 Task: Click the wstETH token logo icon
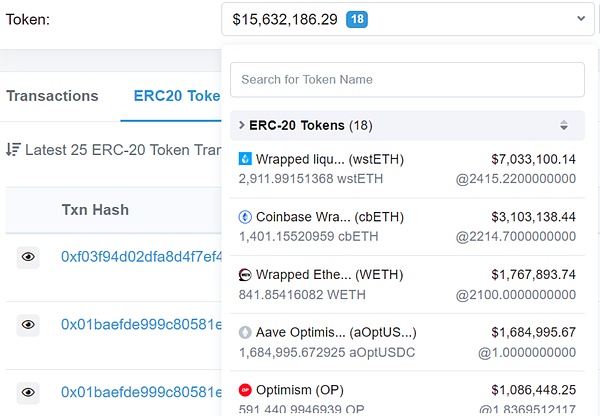point(245,159)
